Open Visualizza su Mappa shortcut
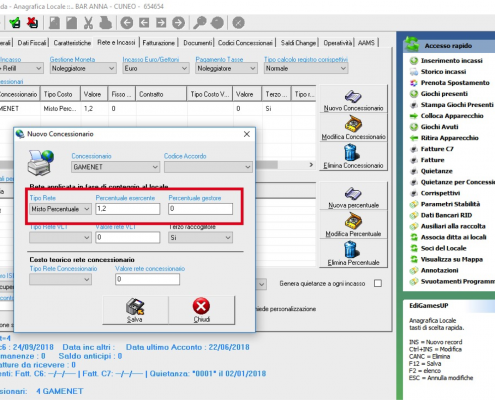The width and height of the screenshot is (495, 400). pyautogui.click(x=452, y=259)
